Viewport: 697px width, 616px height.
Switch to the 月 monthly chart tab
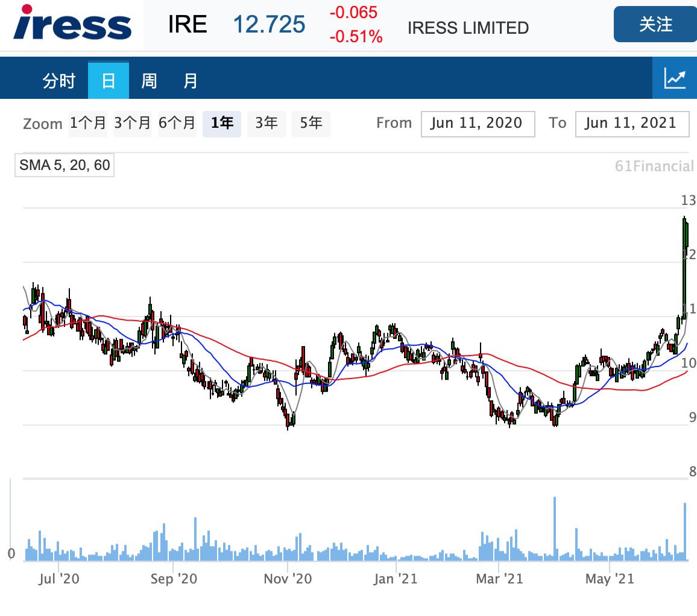pos(191,81)
